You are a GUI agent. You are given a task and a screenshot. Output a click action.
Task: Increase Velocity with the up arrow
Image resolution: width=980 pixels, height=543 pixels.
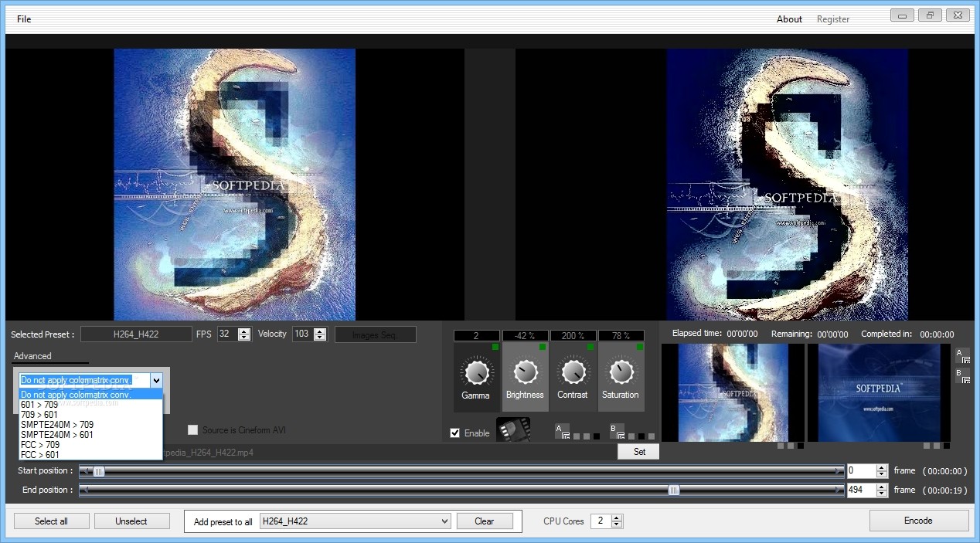[320, 331]
